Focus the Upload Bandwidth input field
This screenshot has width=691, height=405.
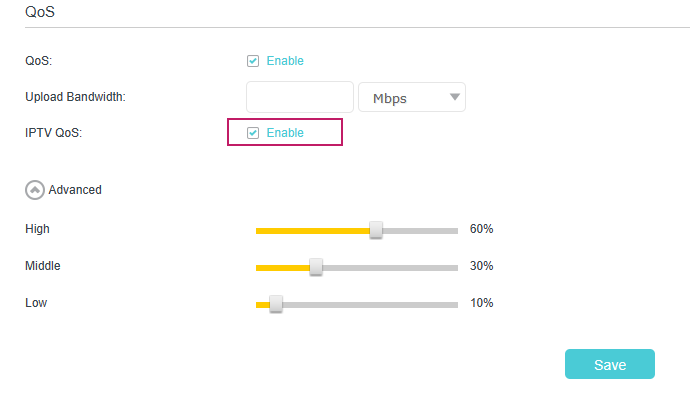(300, 97)
